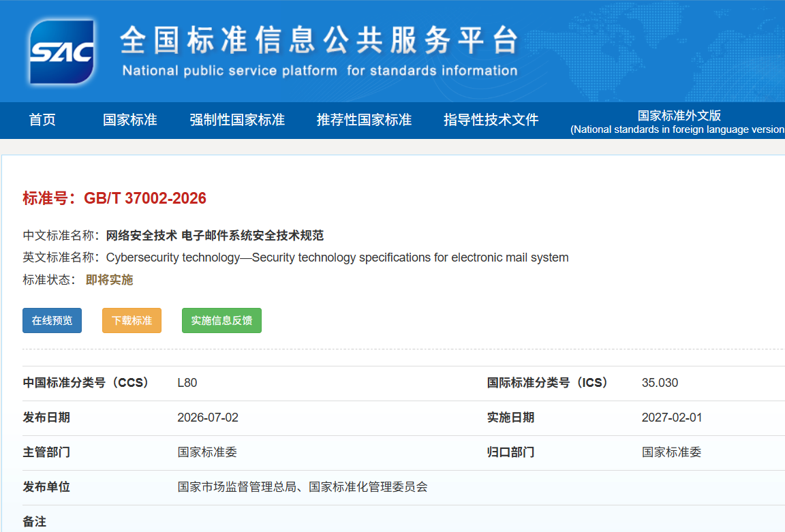
Task: Click the SAC logo icon
Action: point(61,52)
